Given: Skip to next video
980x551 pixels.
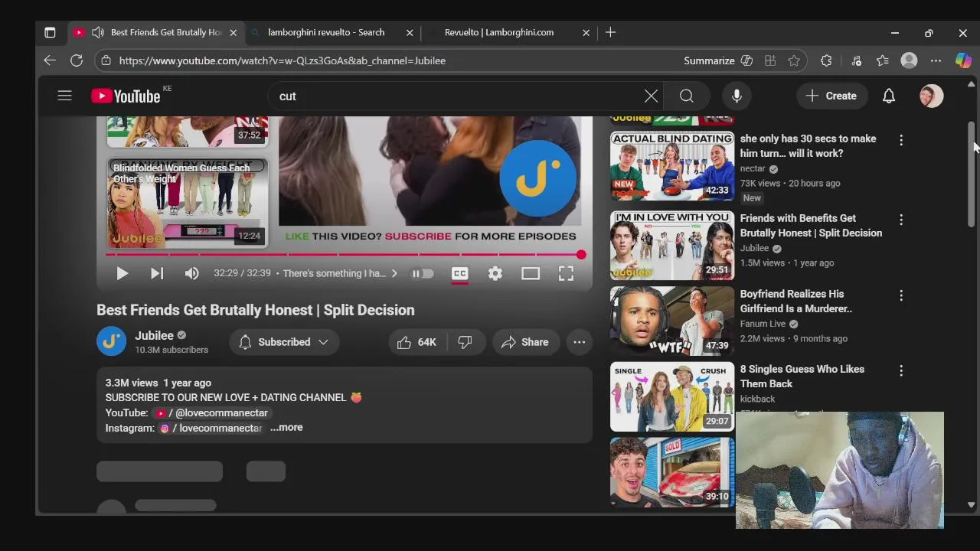Looking at the screenshot, I should tap(157, 273).
